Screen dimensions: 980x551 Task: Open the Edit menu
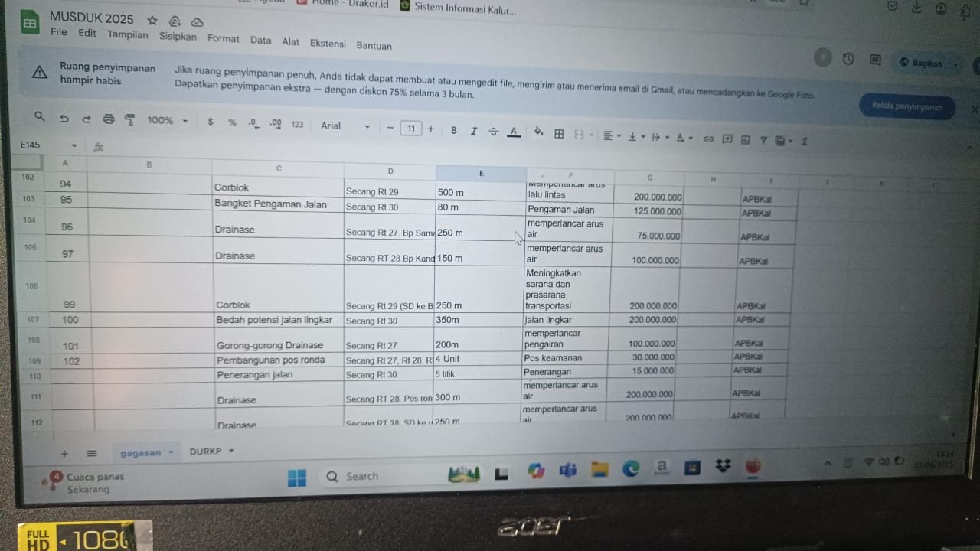[x=87, y=33]
